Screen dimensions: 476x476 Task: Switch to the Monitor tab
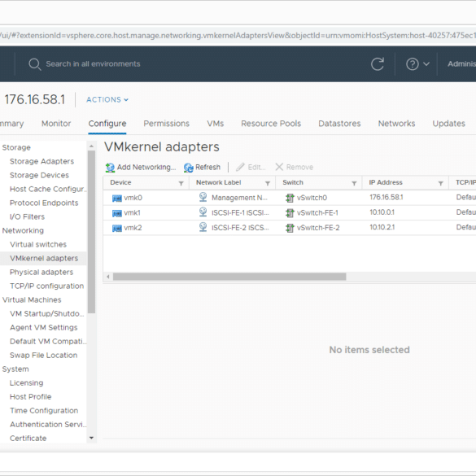coord(56,124)
